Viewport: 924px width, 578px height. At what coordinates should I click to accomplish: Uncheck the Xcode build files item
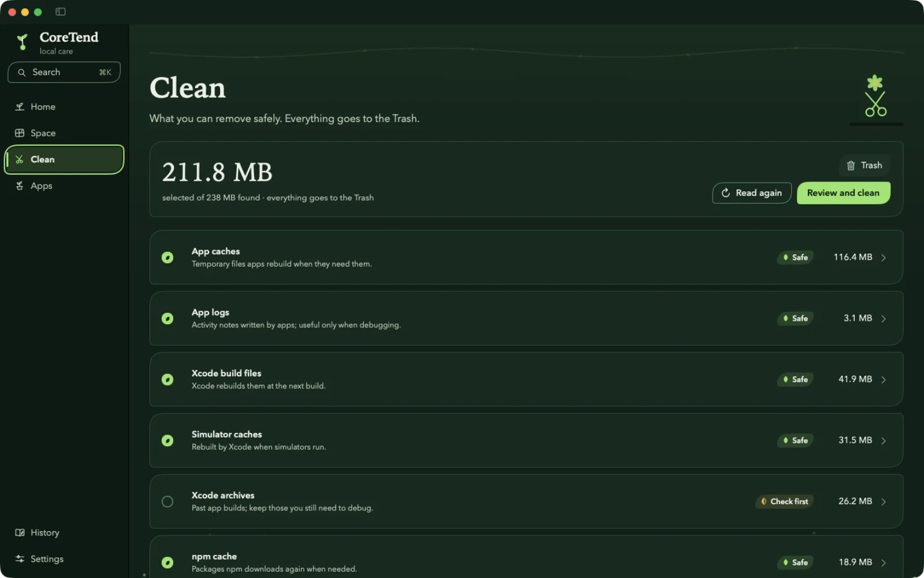point(167,380)
